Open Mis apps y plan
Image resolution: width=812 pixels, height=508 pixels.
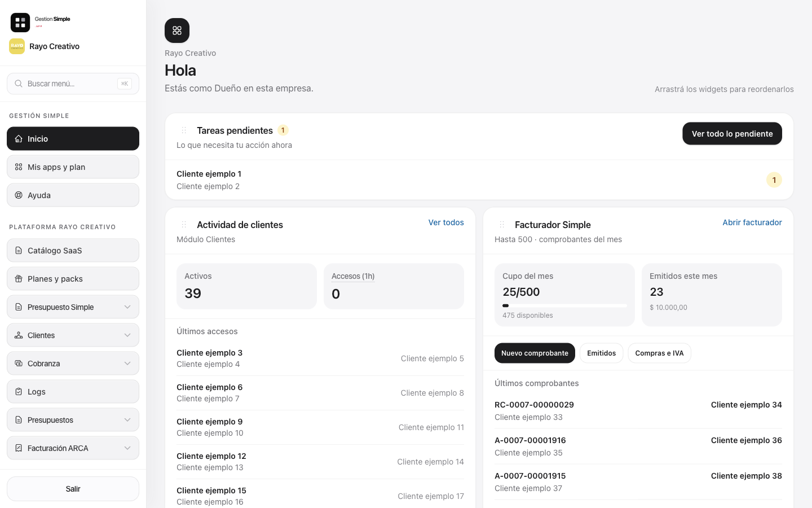pyautogui.click(x=73, y=167)
